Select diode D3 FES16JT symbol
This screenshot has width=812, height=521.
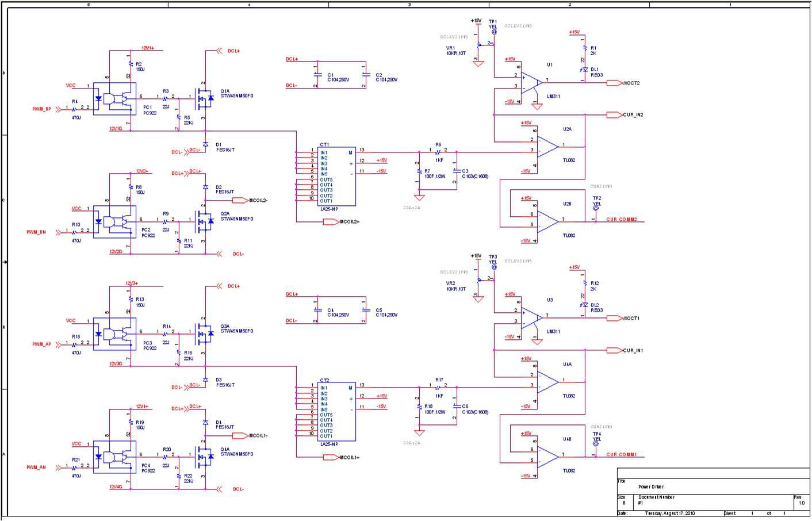click(205, 380)
